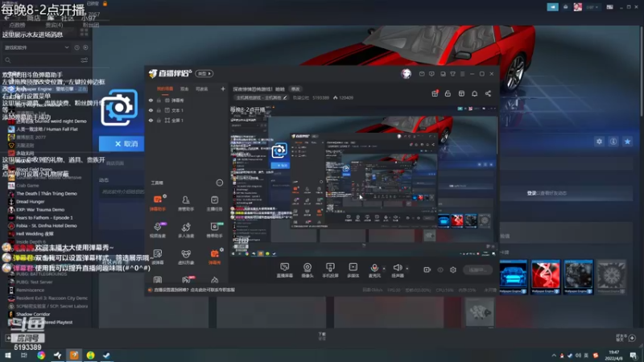
Task: Click the blue 取消 cancel button
Action: 122,144
